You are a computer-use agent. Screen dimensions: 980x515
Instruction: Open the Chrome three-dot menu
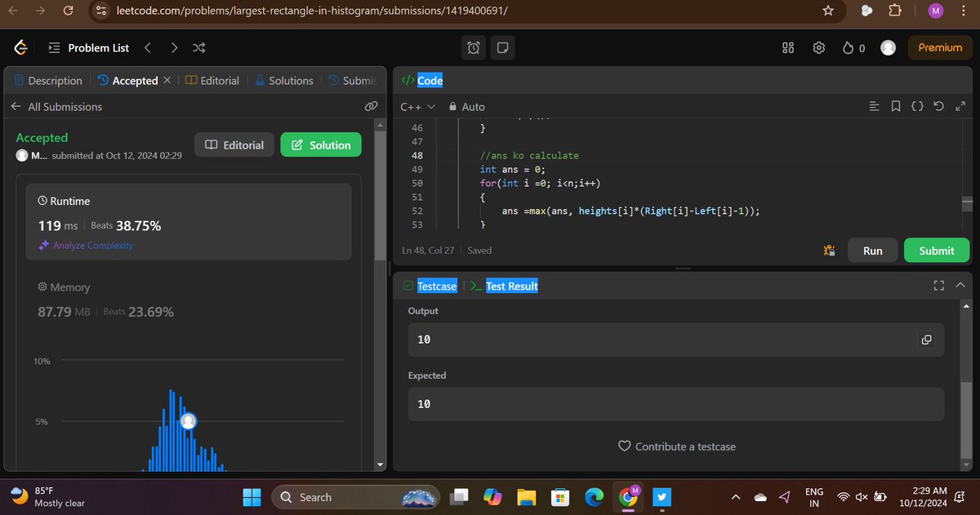(965, 11)
